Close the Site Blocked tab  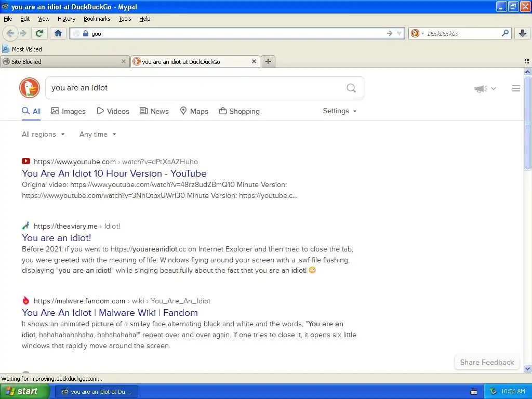tap(124, 61)
